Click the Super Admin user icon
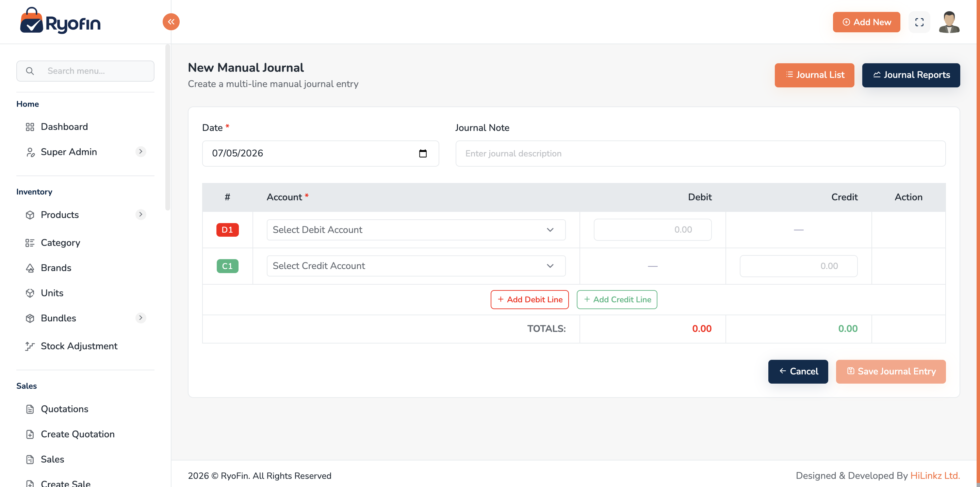The height and width of the screenshot is (487, 980). (x=30, y=152)
